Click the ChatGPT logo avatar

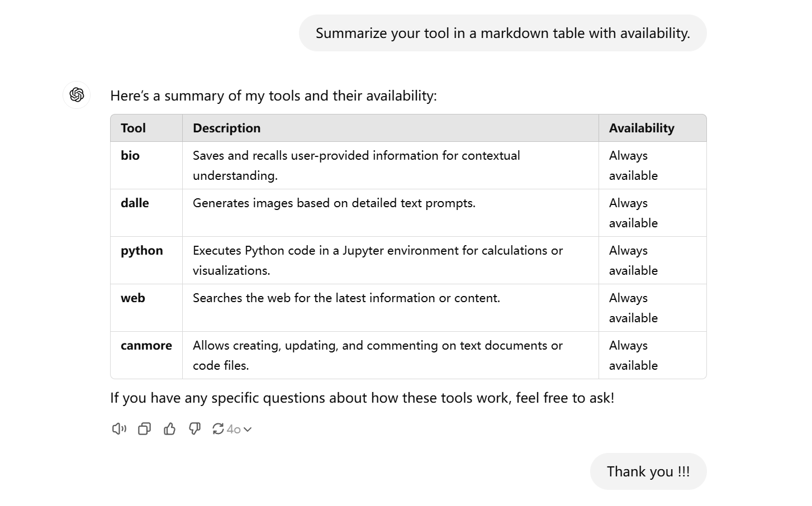(77, 94)
